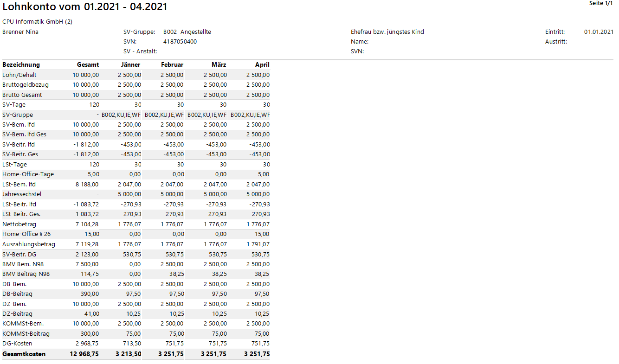The image size is (619, 364).
Task: Click the Bezeichnung column header
Action: pyautogui.click(x=21, y=65)
